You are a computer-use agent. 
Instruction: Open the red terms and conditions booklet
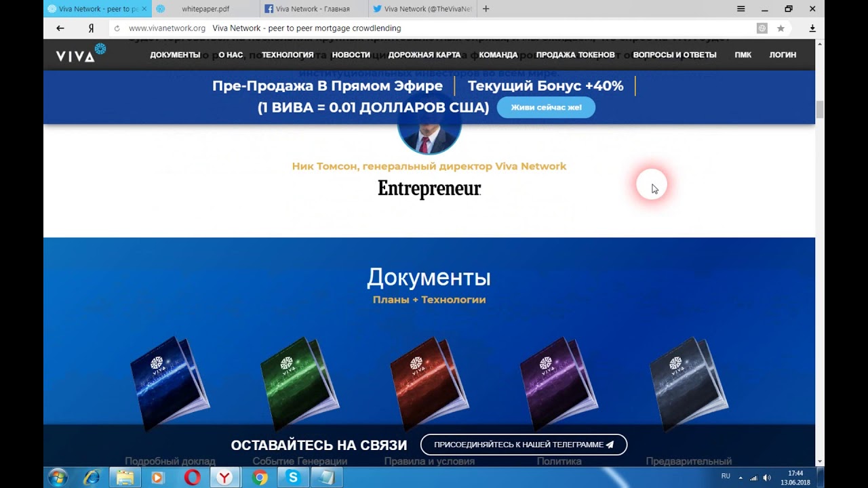(429, 383)
